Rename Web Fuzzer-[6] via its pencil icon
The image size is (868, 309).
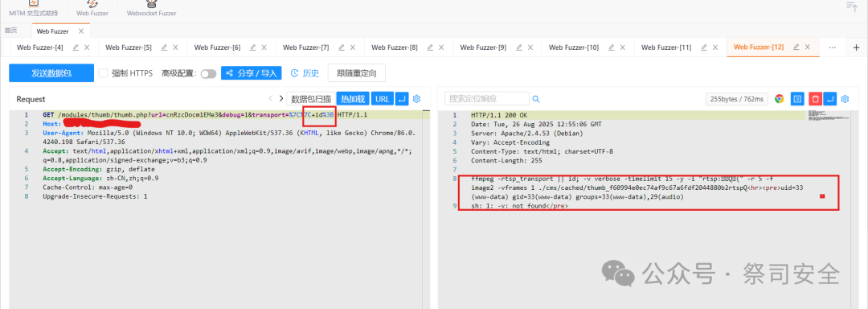[x=252, y=47]
